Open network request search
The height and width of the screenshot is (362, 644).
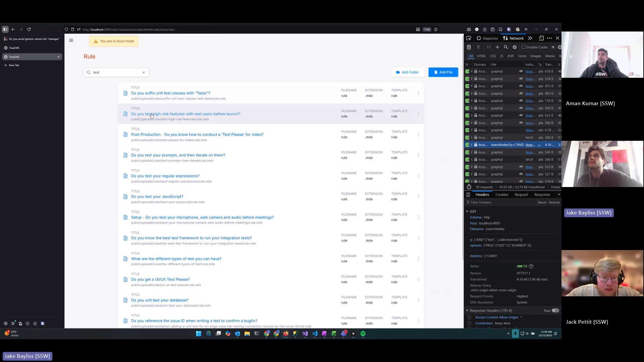point(506,47)
